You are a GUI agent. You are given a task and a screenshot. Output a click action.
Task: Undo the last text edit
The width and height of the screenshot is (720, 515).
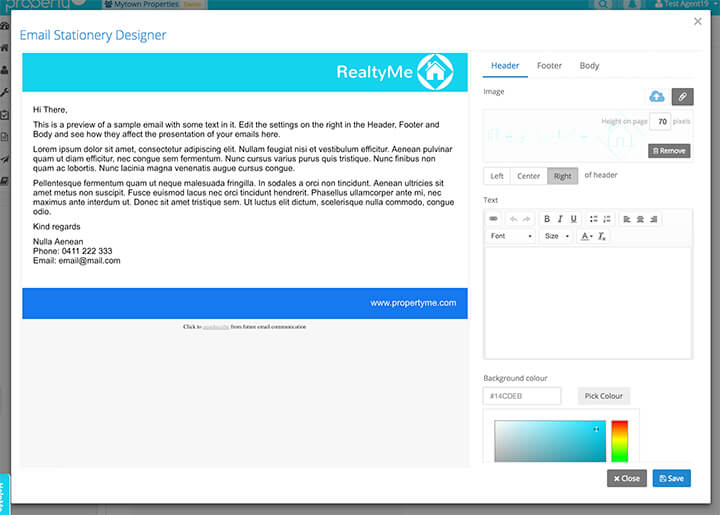[x=513, y=219]
